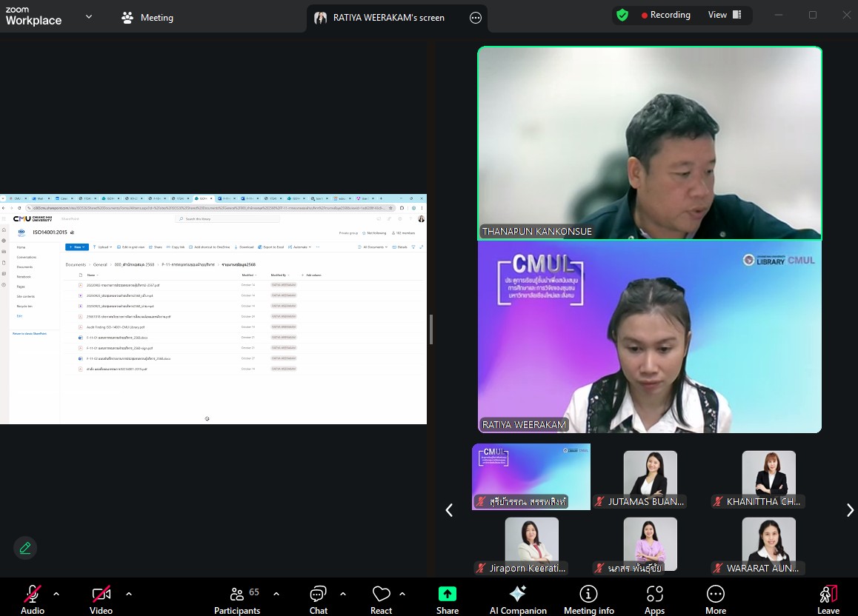Open screen share options ellipsis

coord(476,18)
